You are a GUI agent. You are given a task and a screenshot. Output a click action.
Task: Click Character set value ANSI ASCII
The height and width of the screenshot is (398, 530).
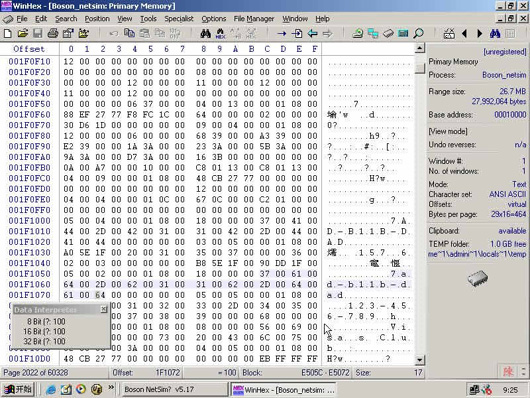(x=507, y=194)
